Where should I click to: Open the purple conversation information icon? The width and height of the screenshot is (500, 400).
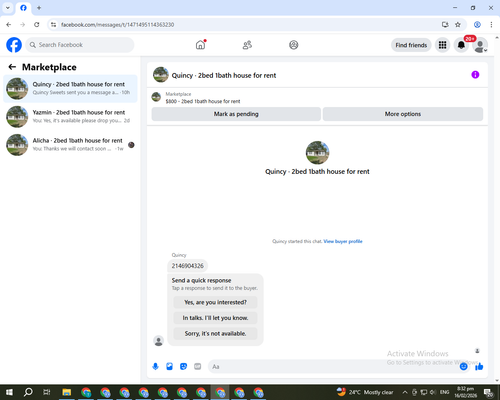pos(475,75)
